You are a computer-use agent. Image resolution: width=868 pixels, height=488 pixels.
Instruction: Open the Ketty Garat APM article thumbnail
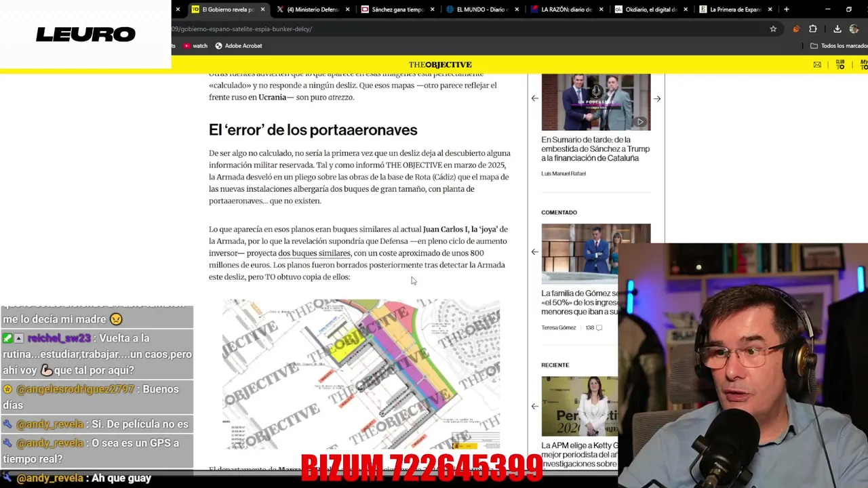[x=580, y=406]
